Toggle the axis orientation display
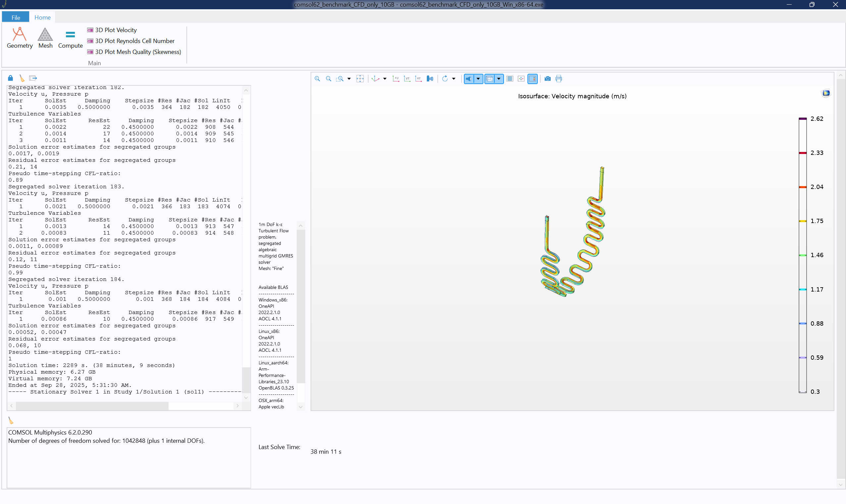This screenshot has height=504, width=846. click(521, 79)
